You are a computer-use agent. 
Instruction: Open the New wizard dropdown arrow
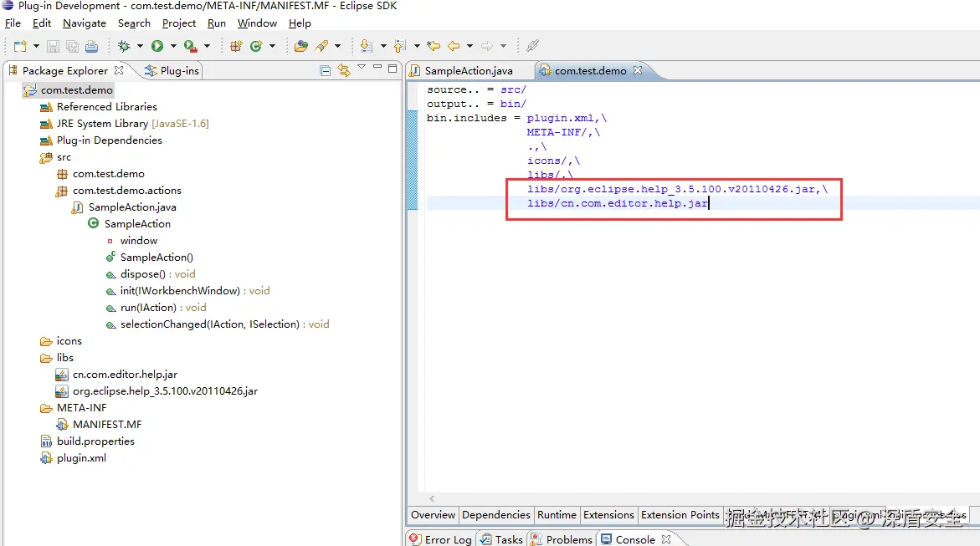coord(36,46)
